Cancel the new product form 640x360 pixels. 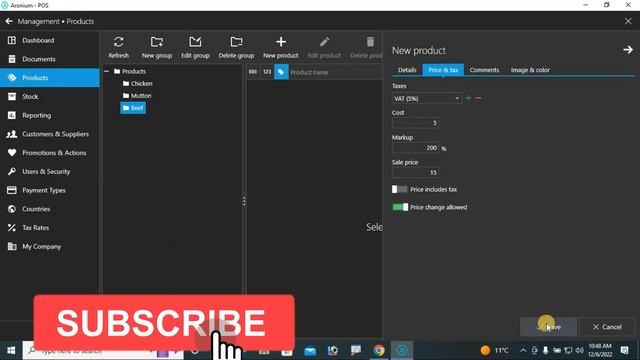tap(607, 327)
